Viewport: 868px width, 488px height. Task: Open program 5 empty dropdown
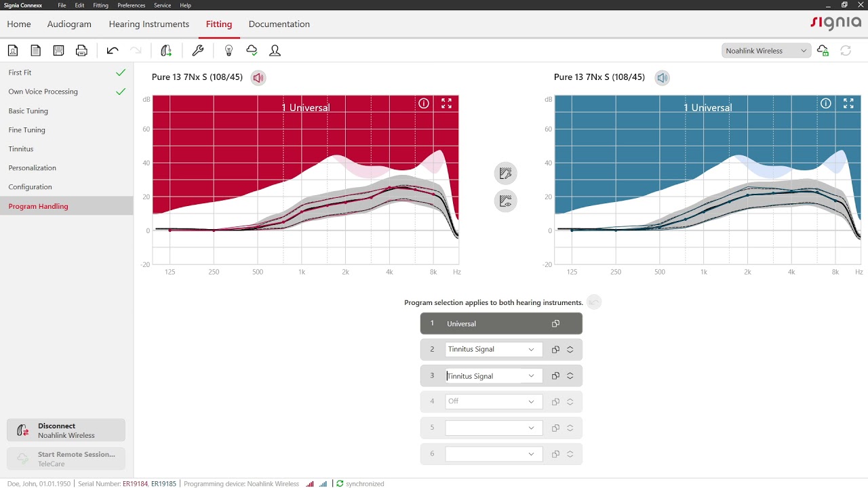pos(494,428)
